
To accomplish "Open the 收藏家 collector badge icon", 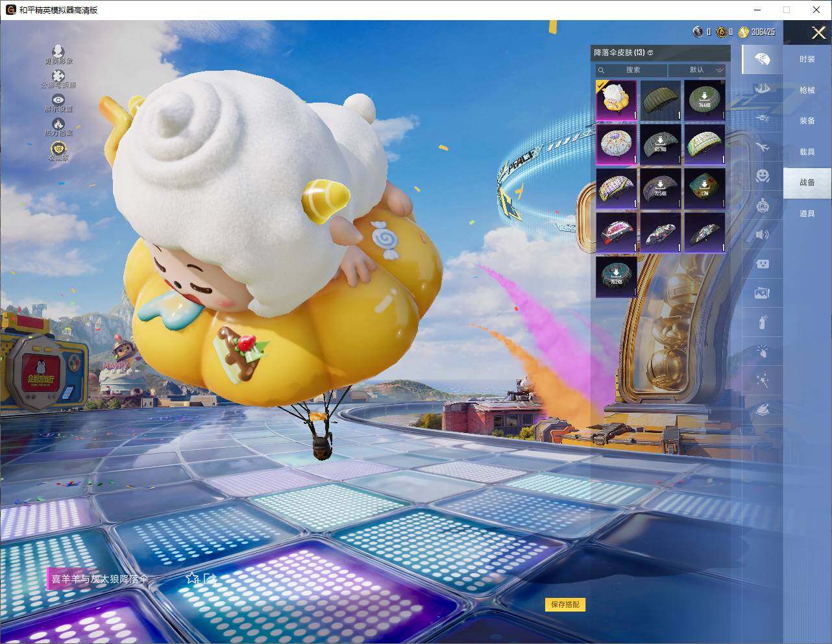I will tap(58, 149).
